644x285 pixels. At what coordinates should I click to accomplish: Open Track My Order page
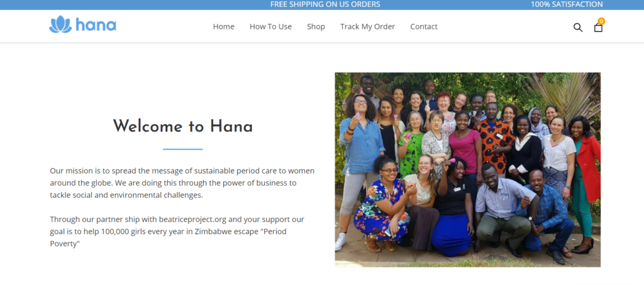pos(367,26)
